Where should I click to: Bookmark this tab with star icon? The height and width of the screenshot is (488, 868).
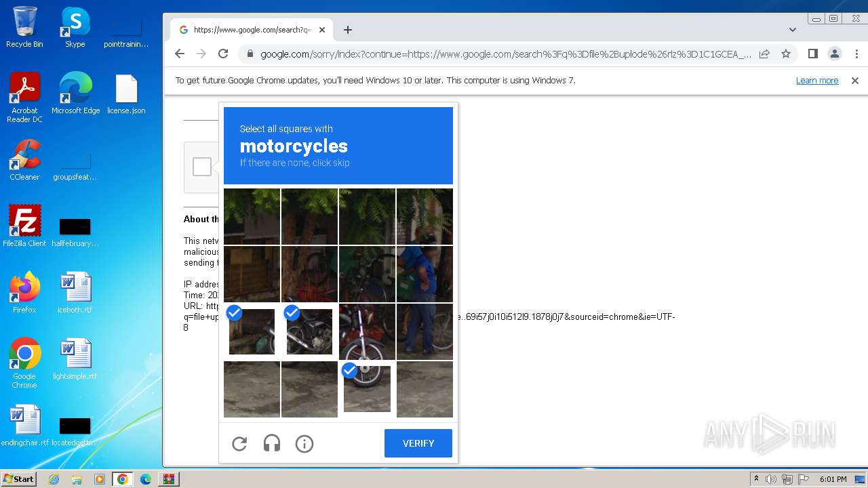point(786,54)
